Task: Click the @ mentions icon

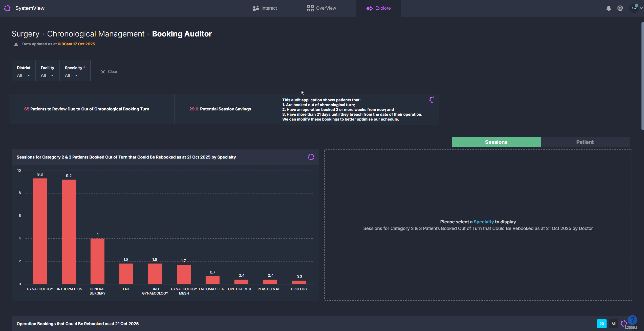Action: [620, 8]
